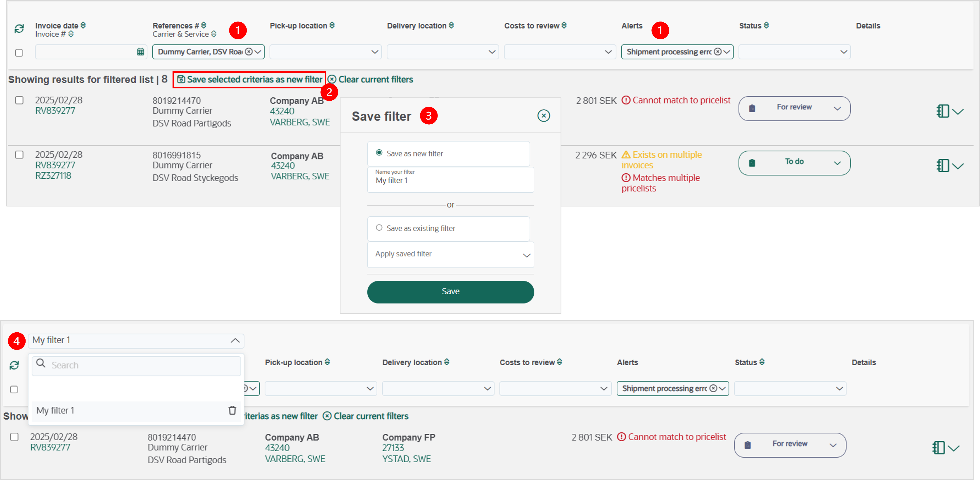Toggle select-all checkbox in top table header
Screen dimensions: 980x480
(19, 53)
